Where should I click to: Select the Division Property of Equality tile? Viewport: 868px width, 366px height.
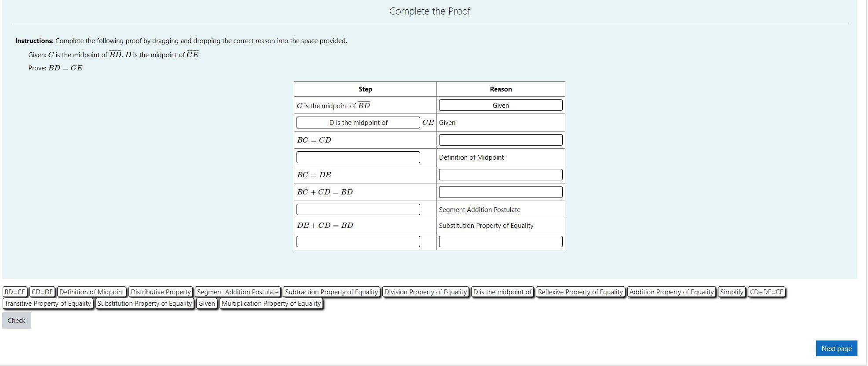pos(425,292)
